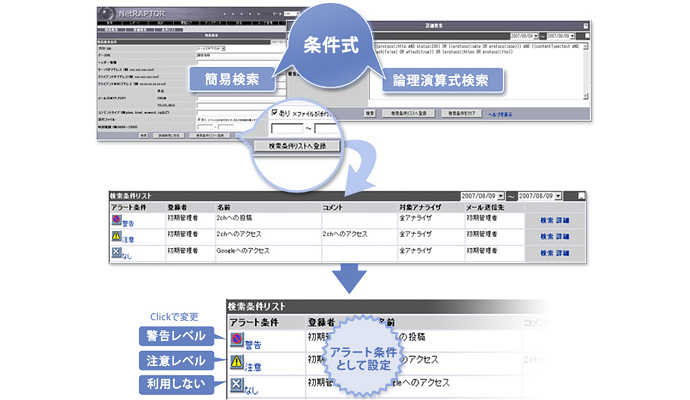Screen dimensions: 690x400
Task: Click the 詳細 link for the Googleへのアクセス row
Action: 563,253
